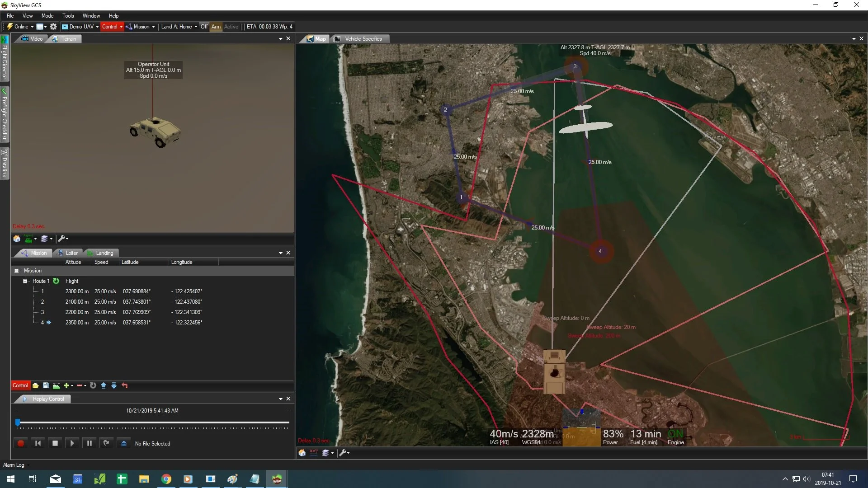868x488 pixels.
Task: Click the red Control button above Replay
Action: [20, 385]
